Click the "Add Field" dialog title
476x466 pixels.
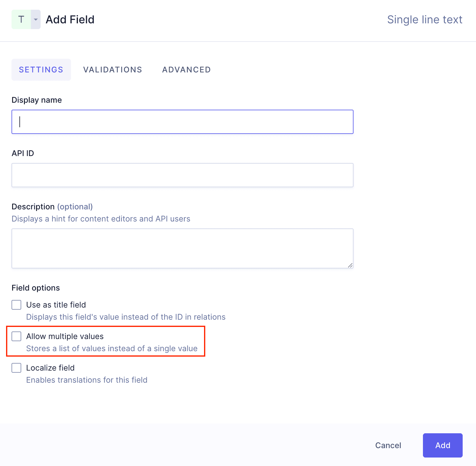coord(70,19)
